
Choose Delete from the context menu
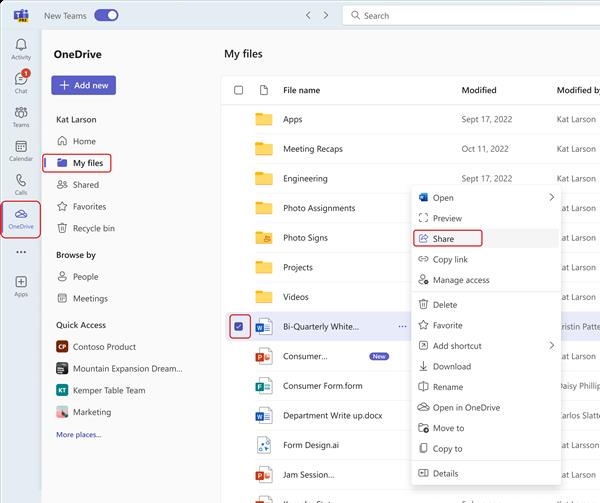[485, 305]
